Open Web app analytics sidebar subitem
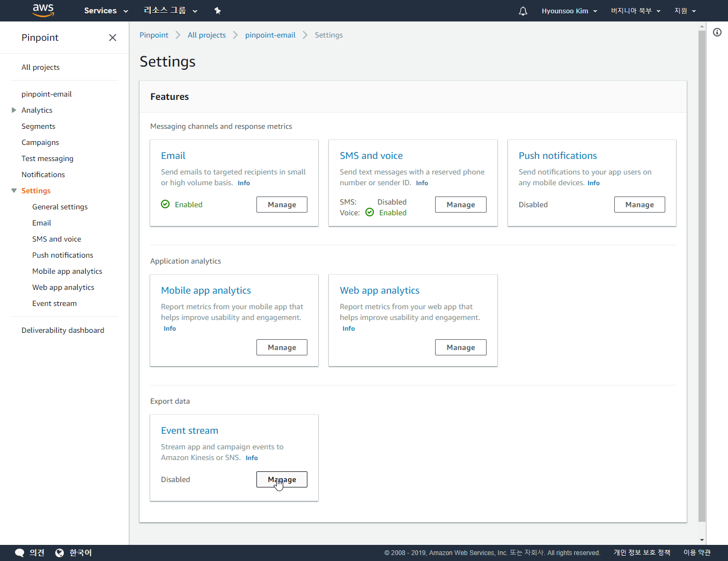Screen dimensions: 728x561 point(63,287)
